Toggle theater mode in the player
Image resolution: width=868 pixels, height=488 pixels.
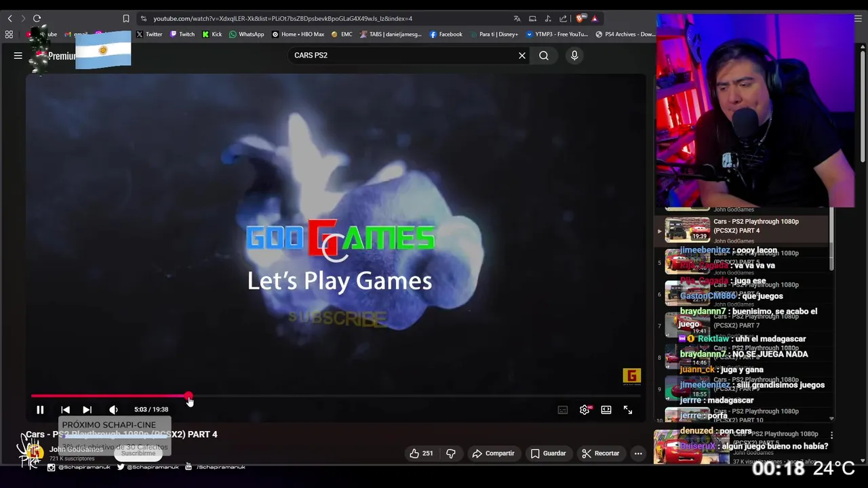click(x=606, y=409)
